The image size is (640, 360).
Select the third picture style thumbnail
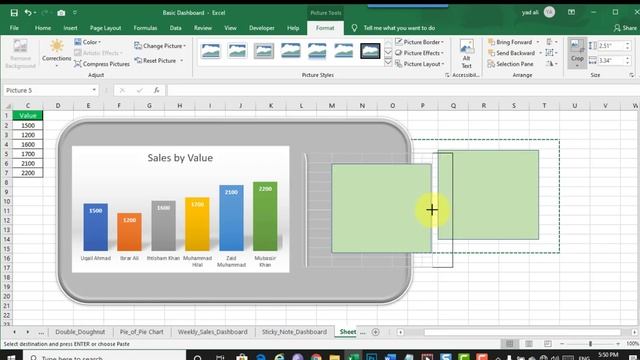click(264, 51)
